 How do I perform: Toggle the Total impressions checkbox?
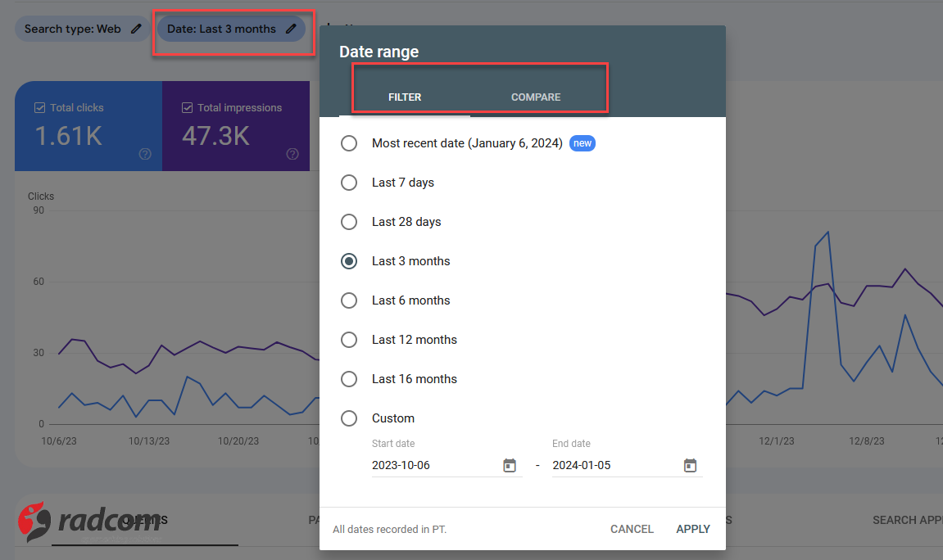(x=187, y=107)
